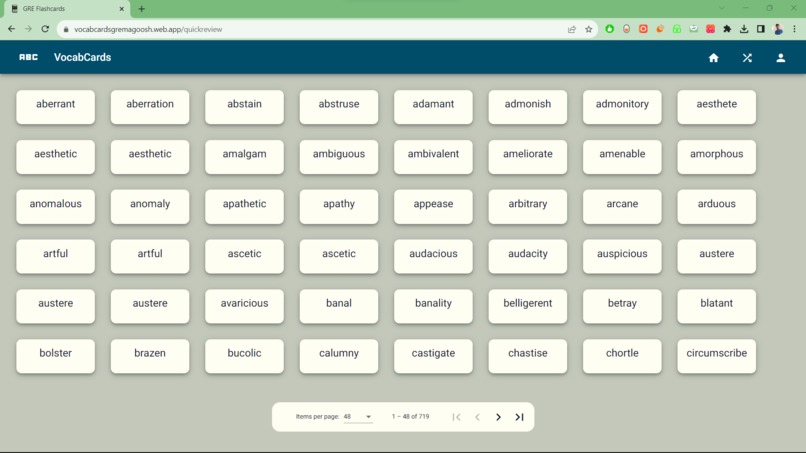
Task: Open the 'audacious' word card
Action: coord(433,257)
